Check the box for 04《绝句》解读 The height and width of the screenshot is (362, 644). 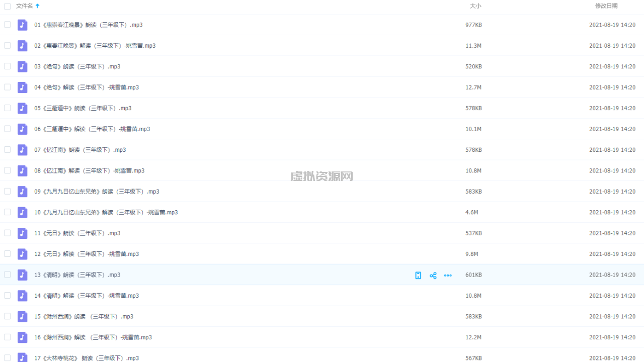tap(7, 87)
